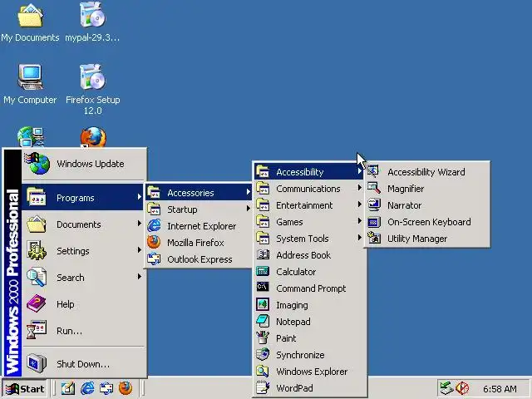532x399 pixels.
Task: Click the Mozilla Firefox icon in Programs menu
Action: [154, 242]
